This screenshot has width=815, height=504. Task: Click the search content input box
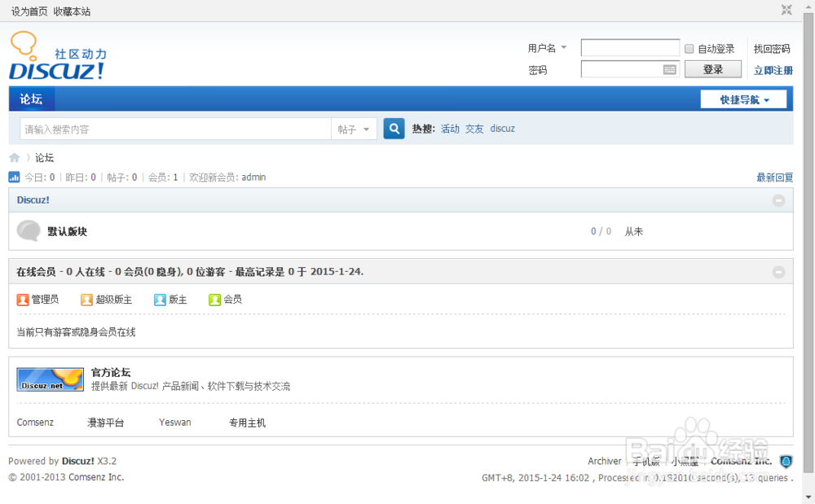175,129
